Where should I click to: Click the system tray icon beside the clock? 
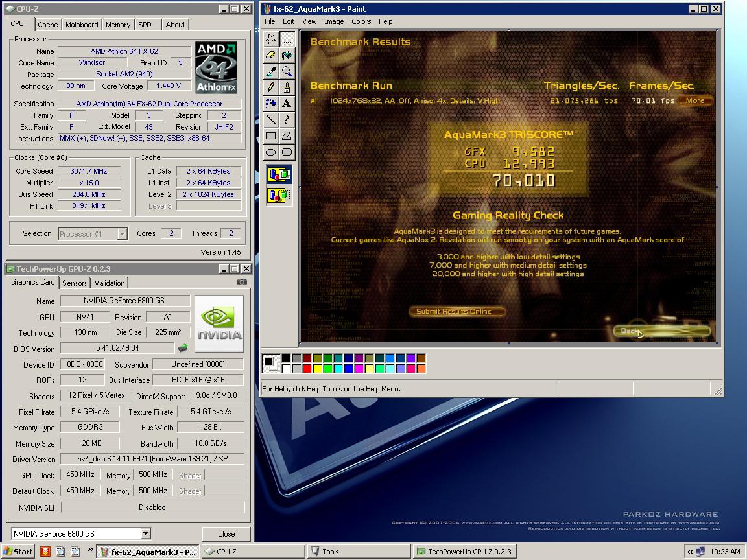[700, 552]
